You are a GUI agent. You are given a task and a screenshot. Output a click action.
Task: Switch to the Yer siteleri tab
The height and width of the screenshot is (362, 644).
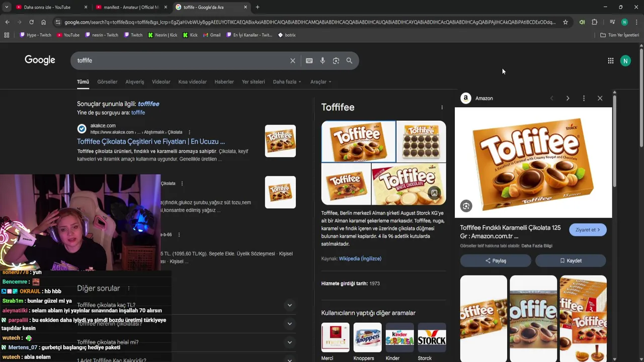[253, 82]
